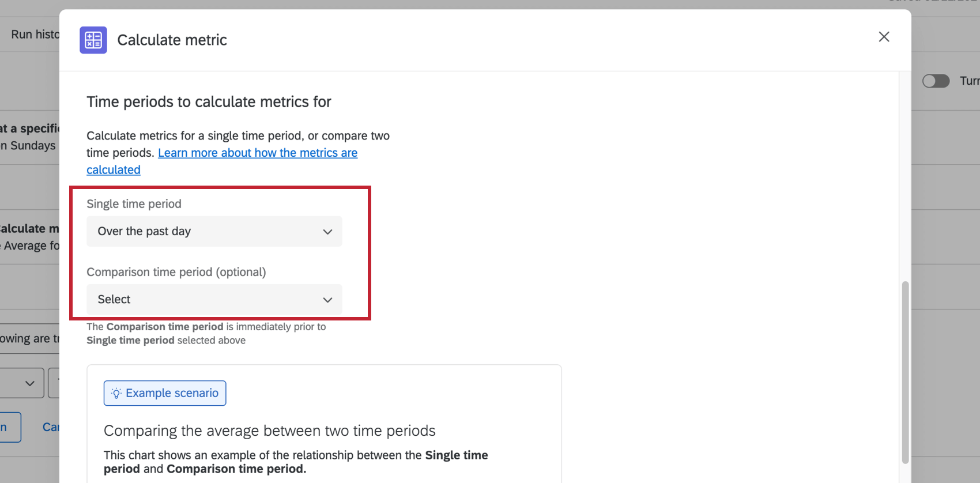This screenshot has width=980, height=483.
Task: Click the chevron of the dropdown behind the dialog
Action: [29, 382]
